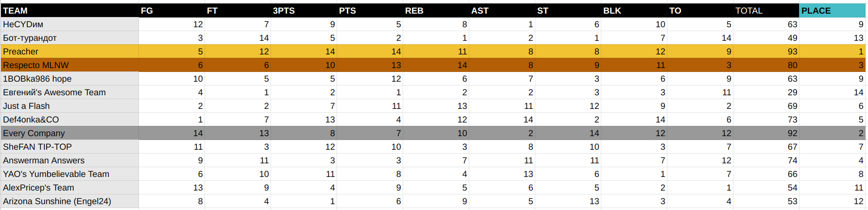
Task: Select the PLACE header cell
Action: pos(833,11)
